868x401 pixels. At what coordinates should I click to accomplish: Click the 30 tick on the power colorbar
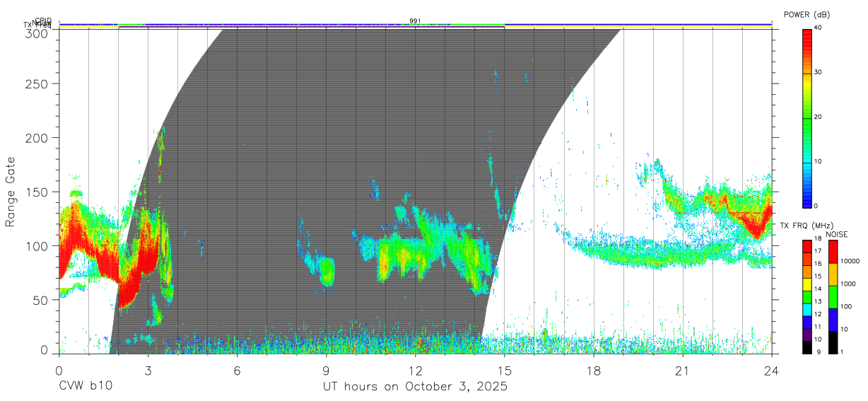coord(818,72)
